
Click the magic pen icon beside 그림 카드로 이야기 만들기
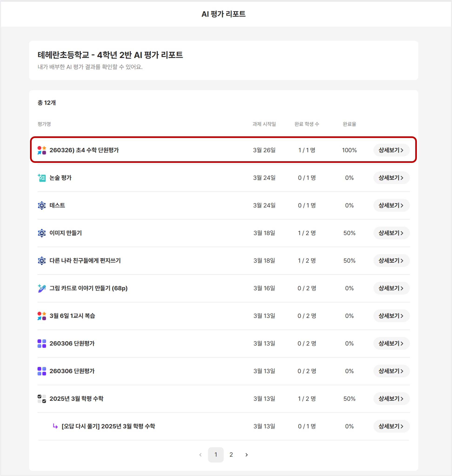(42, 288)
